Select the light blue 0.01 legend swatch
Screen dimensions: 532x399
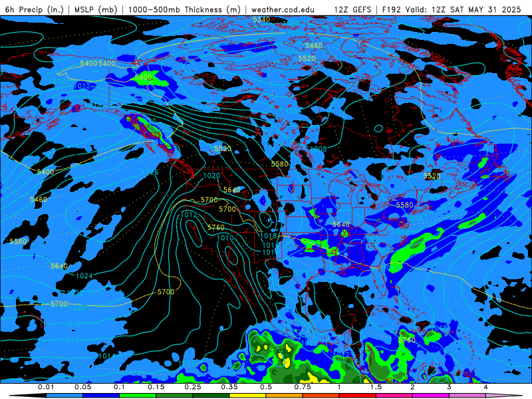[x=65, y=396]
